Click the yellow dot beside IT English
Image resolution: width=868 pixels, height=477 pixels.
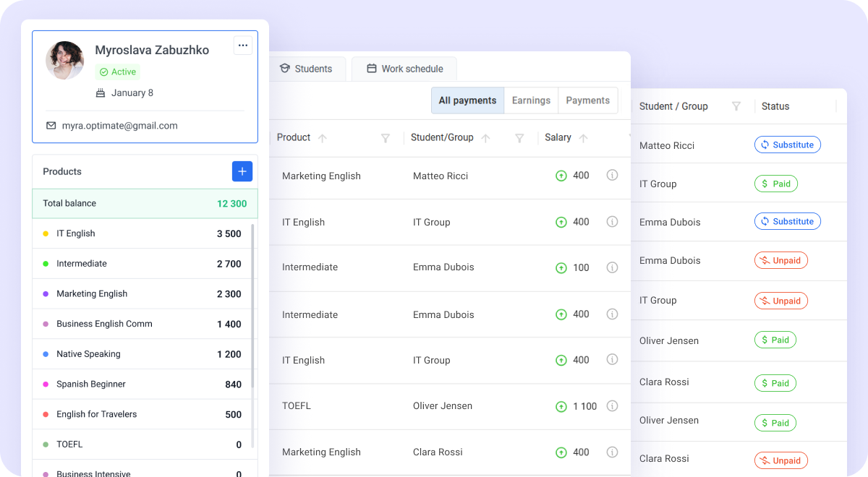pyautogui.click(x=46, y=233)
